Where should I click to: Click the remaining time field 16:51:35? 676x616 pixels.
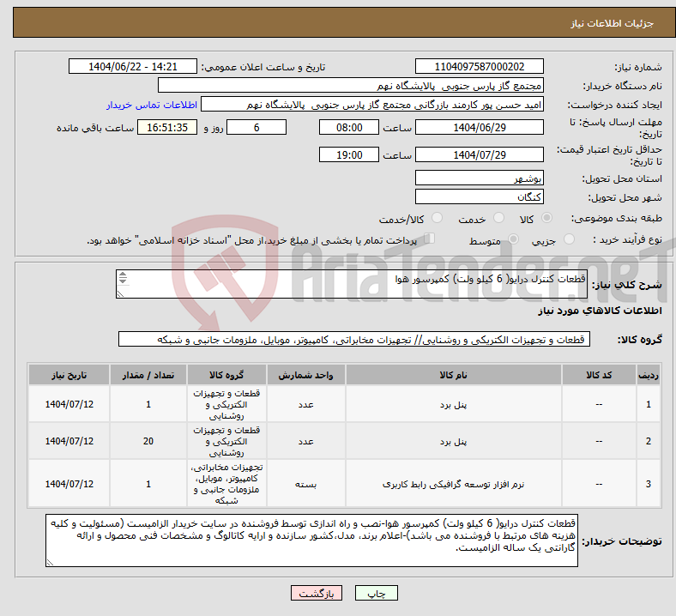point(167,128)
